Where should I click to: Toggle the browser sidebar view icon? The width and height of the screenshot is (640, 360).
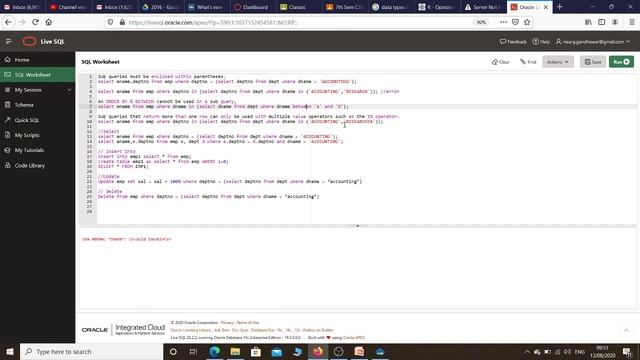click(x=602, y=22)
